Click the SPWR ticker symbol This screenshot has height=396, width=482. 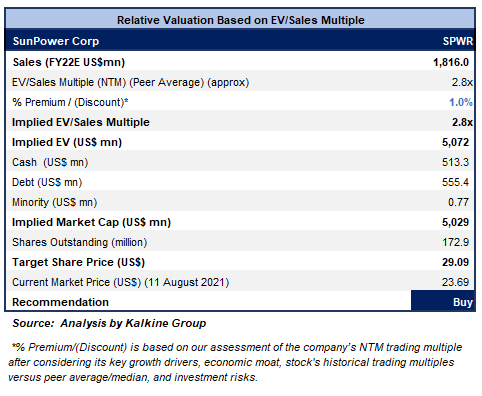(x=458, y=41)
